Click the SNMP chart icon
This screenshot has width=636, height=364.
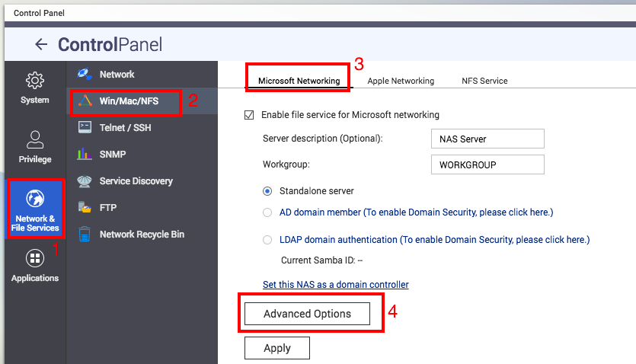tap(85, 155)
